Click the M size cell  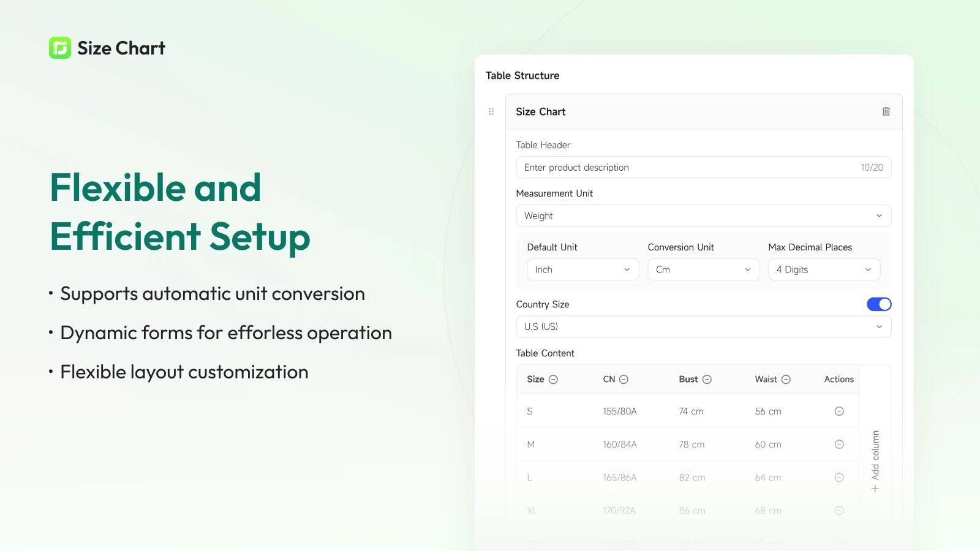[x=531, y=444]
